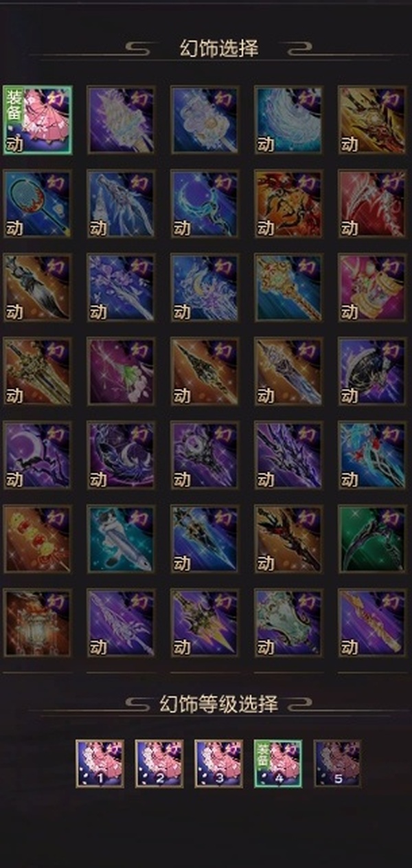The height and width of the screenshot is (868, 412).
Task: Select the candied fruit skewer skin
Action: [37, 539]
